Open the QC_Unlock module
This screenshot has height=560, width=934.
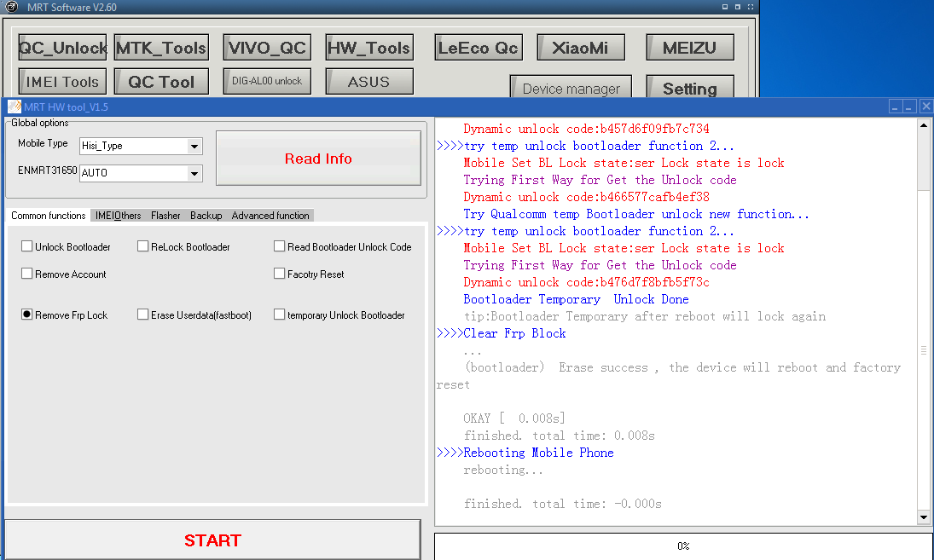click(62, 48)
